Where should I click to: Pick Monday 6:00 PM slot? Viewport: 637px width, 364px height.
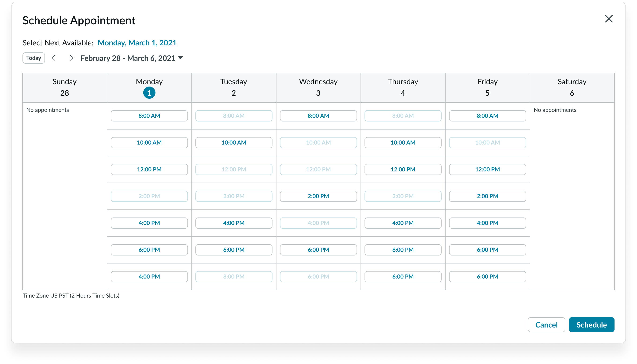(x=149, y=250)
